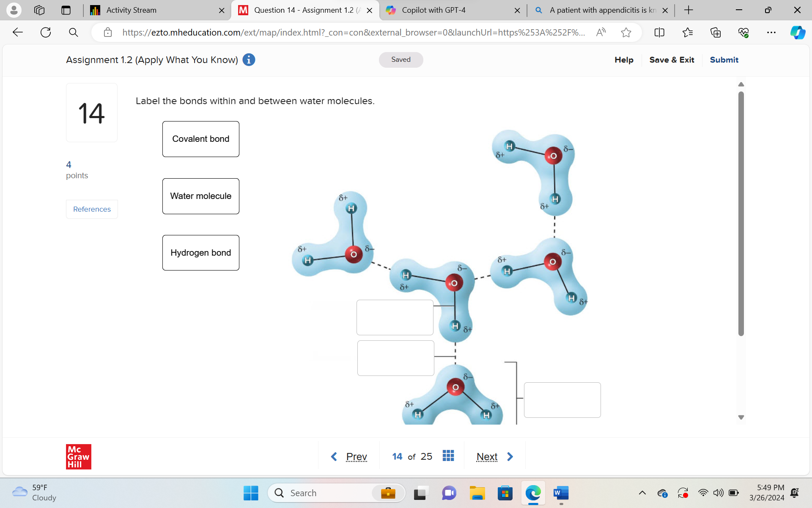The image size is (812, 508).
Task: Open Copilot from the browser toolbar
Action: tap(798, 32)
